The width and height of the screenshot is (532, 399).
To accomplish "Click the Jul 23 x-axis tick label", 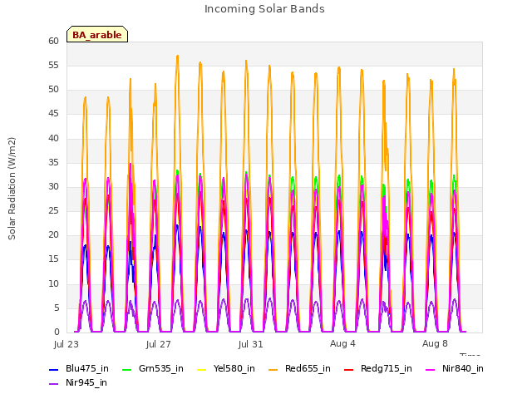I will [x=66, y=344].
